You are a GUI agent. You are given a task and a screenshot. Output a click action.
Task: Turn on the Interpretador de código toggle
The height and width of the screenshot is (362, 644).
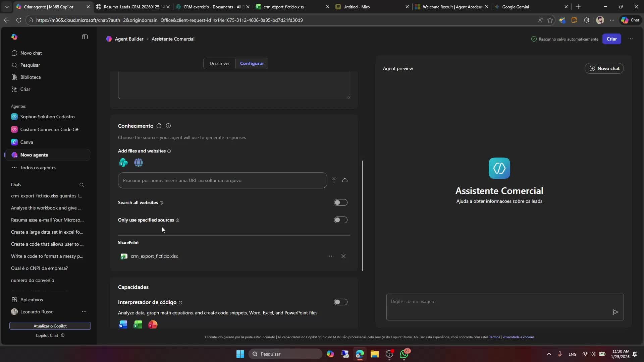(x=340, y=302)
